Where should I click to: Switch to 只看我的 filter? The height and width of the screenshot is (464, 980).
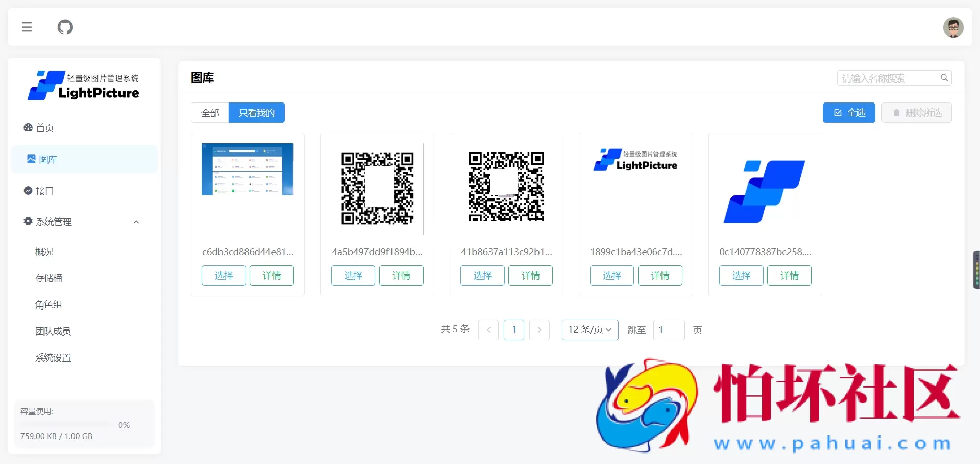[257, 113]
